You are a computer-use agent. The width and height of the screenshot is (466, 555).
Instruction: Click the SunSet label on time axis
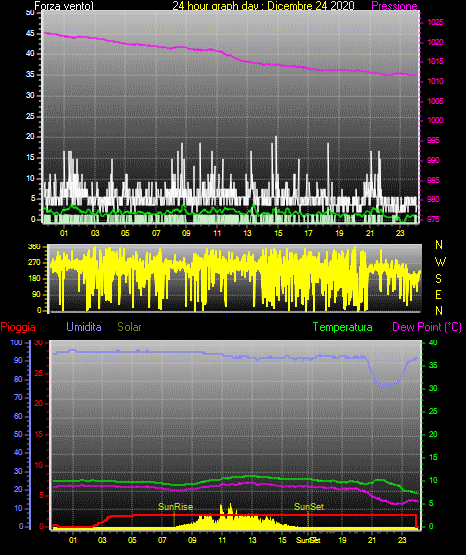pyautogui.click(x=308, y=540)
